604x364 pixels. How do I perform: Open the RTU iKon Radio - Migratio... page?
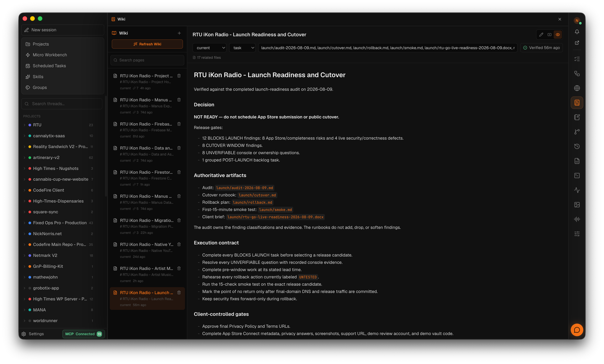tap(147, 226)
